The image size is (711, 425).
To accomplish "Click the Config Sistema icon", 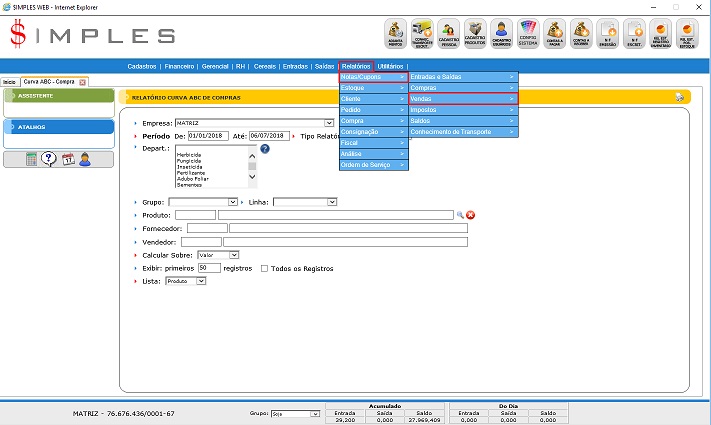I will [529, 34].
